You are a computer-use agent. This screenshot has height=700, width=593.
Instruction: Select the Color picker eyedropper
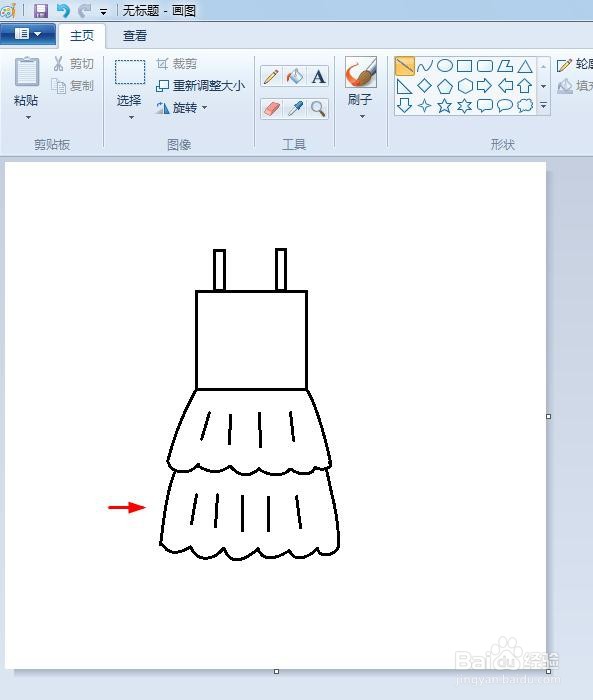(x=295, y=108)
